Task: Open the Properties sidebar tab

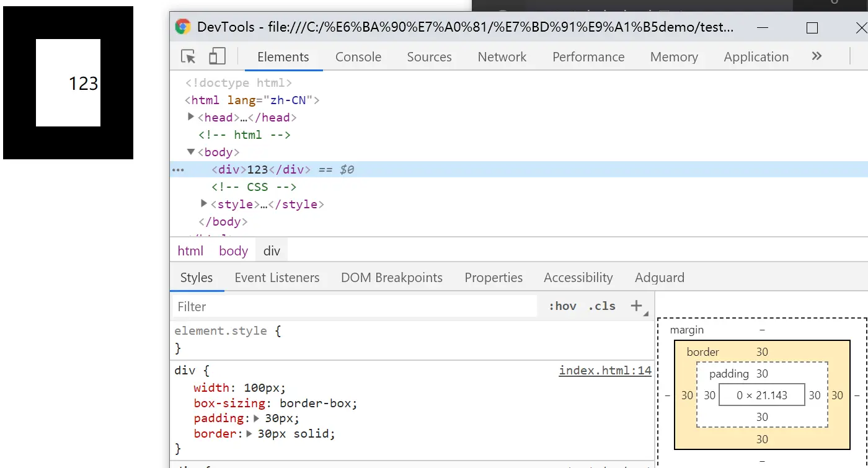Action: pos(494,278)
